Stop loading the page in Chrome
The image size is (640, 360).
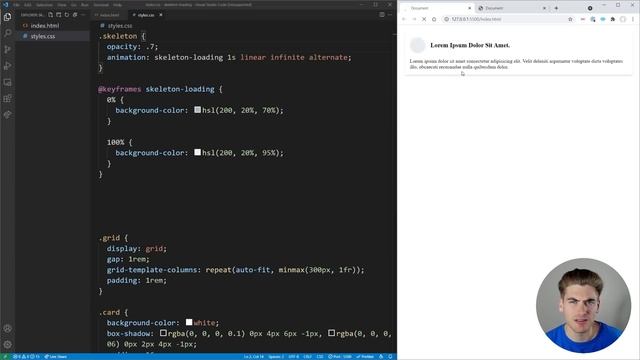(x=424, y=19)
